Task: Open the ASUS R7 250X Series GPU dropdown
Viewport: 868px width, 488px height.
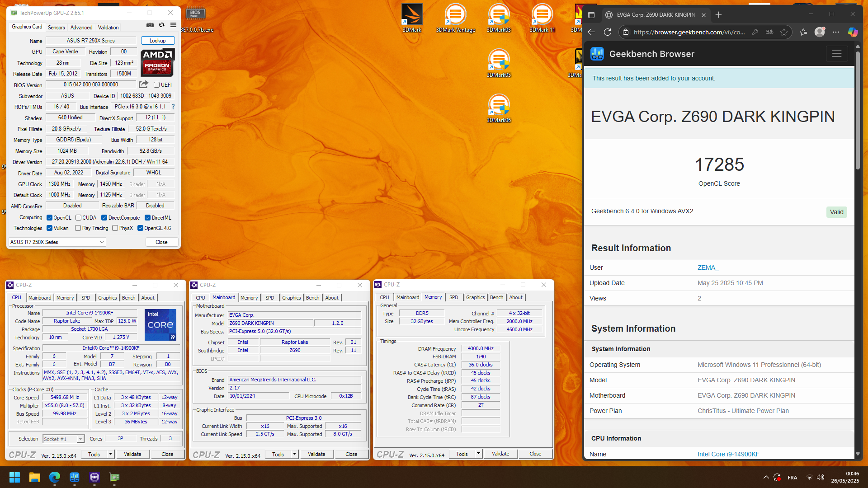Action: 57,242
